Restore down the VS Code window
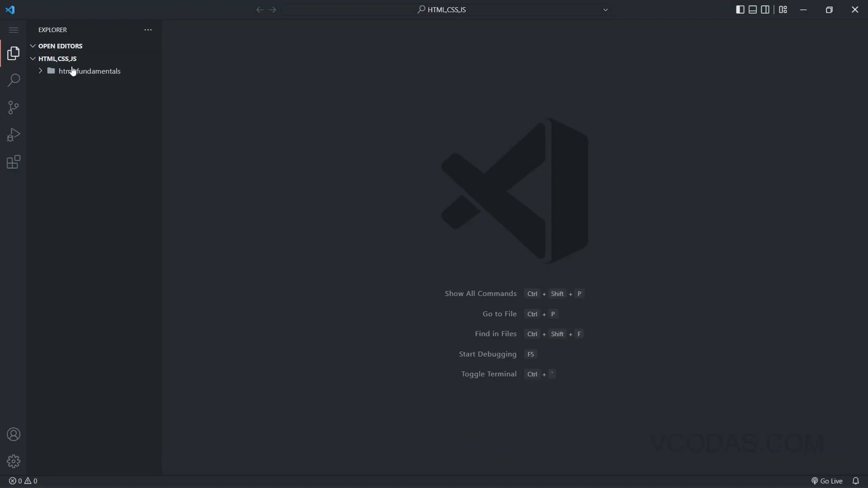 829,10
